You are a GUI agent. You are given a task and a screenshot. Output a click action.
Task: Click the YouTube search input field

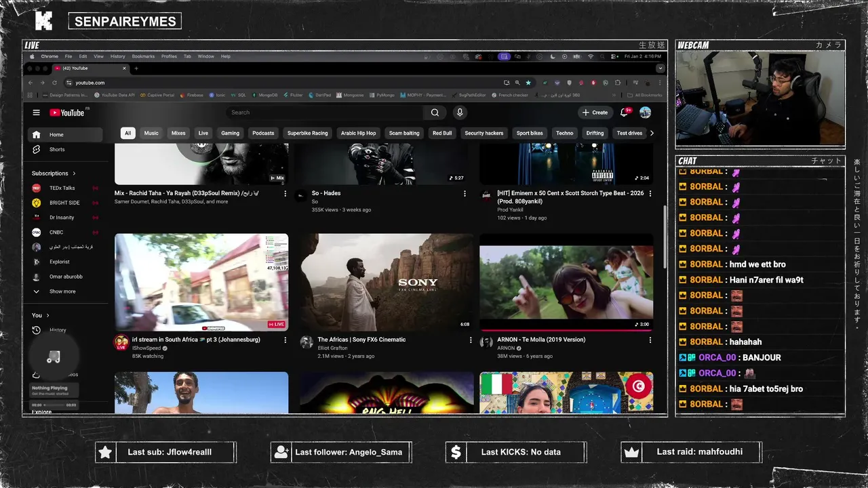point(325,113)
